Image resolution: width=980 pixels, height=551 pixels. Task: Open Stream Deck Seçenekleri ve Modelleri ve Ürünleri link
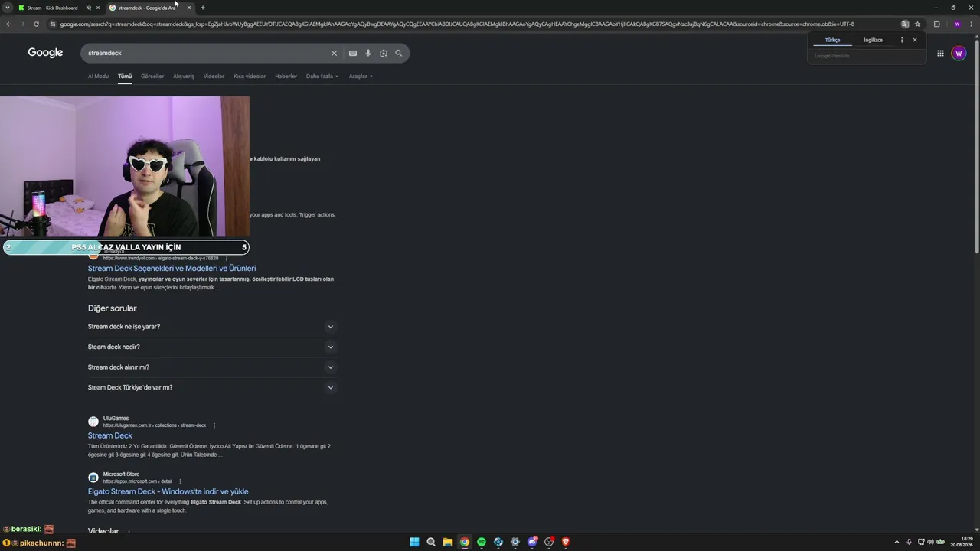click(171, 269)
